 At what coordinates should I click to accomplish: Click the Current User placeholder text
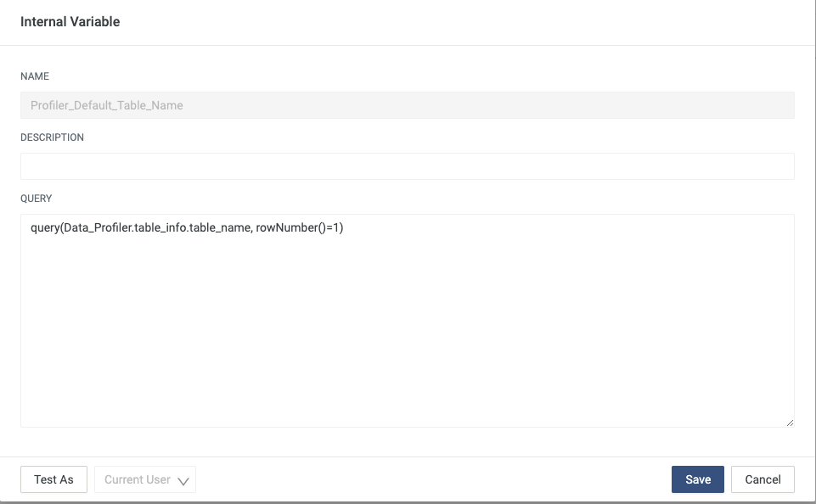click(137, 479)
